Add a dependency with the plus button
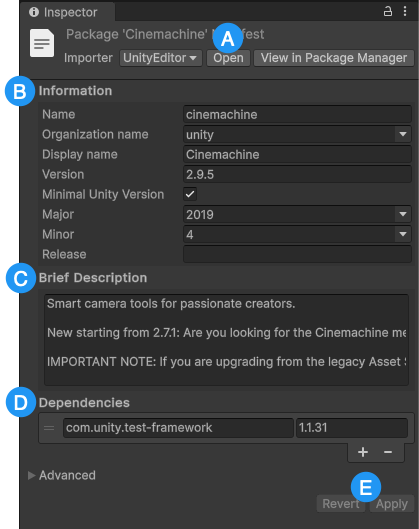The width and height of the screenshot is (419, 529). [x=363, y=452]
